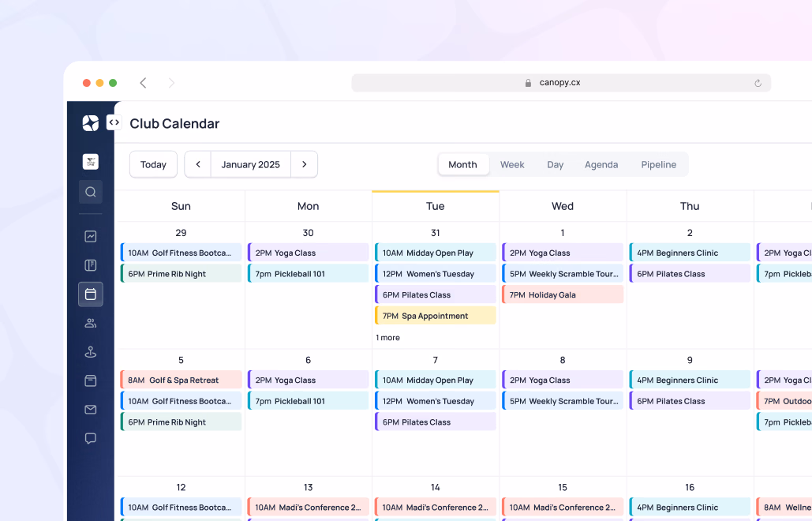Go to previous month with left chevron
Screen dimensions: 812x521
tap(198, 164)
